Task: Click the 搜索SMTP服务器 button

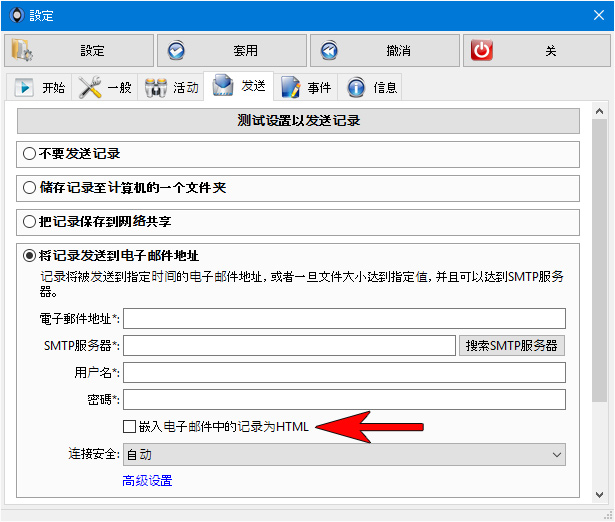Action: pyautogui.click(x=511, y=346)
